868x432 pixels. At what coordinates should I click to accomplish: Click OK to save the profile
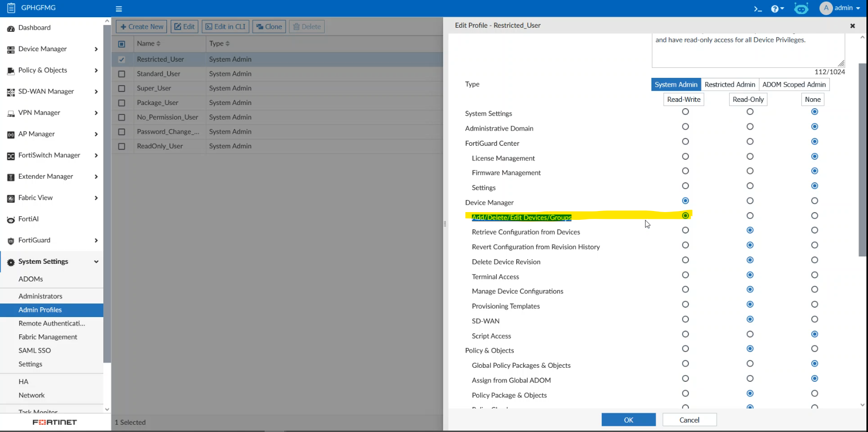point(628,420)
